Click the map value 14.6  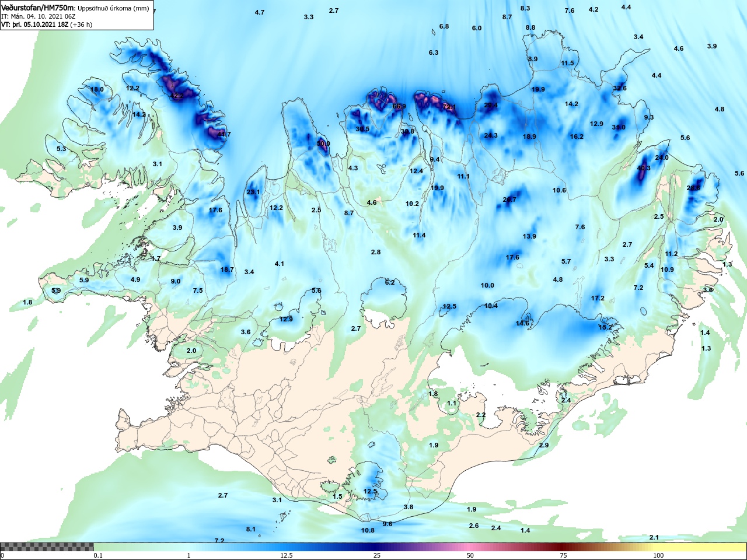click(x=522, y=323)
